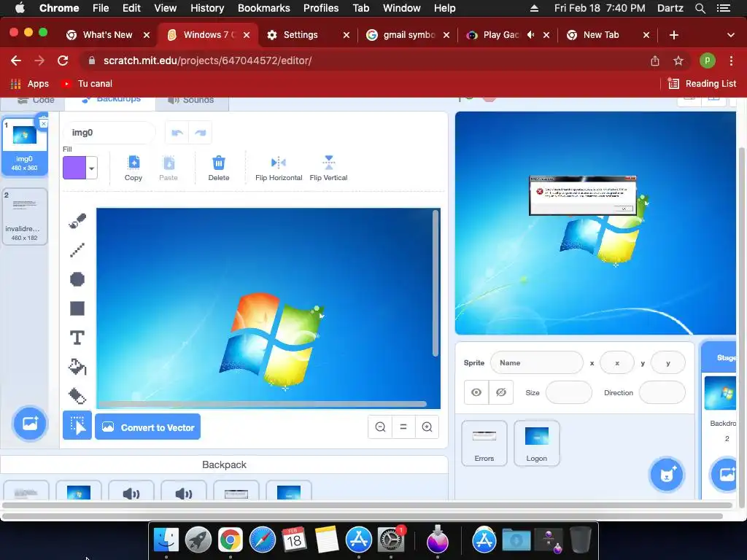Open a new browser tab with plus

coord(673,35)
